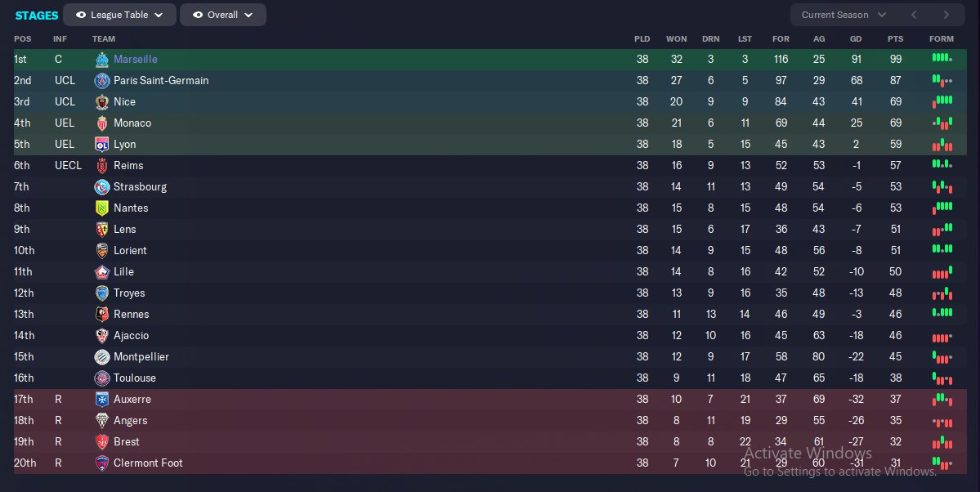The width and height of the screenshot is (980, 492).
Task: Sort table by PTS column header
Action: point(895,39)
